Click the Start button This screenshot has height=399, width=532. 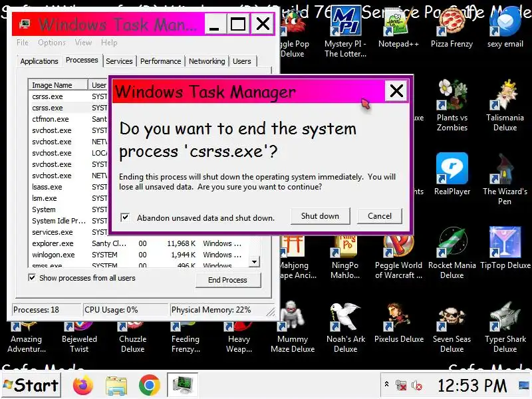point(31,386)
